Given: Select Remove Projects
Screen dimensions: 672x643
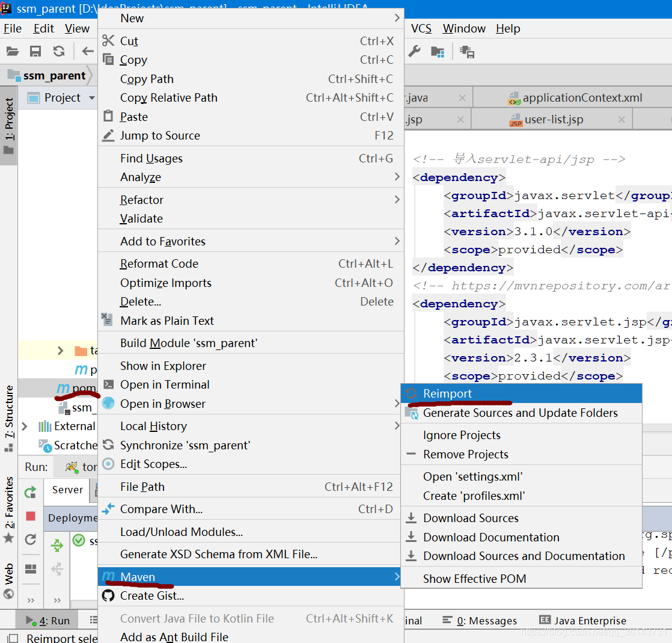Looking at the screenshot, I should tap(521, 454).
